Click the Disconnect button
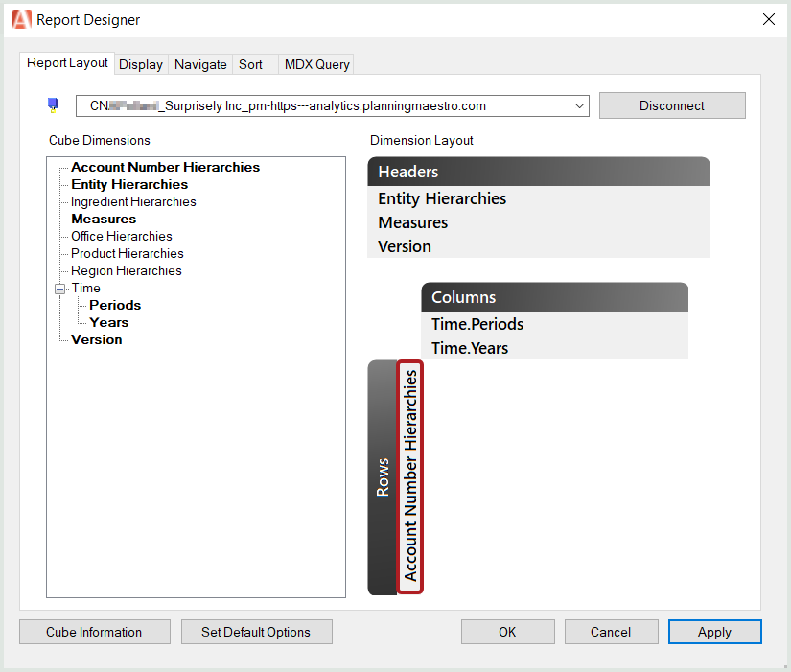 pyautogui.click(x=672, y=105)
